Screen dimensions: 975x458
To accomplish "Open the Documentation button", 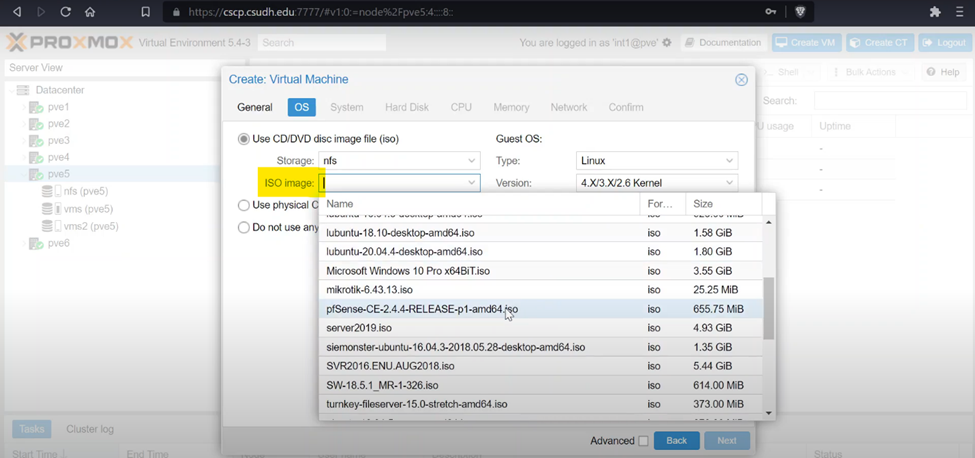I will coord(723,43).
